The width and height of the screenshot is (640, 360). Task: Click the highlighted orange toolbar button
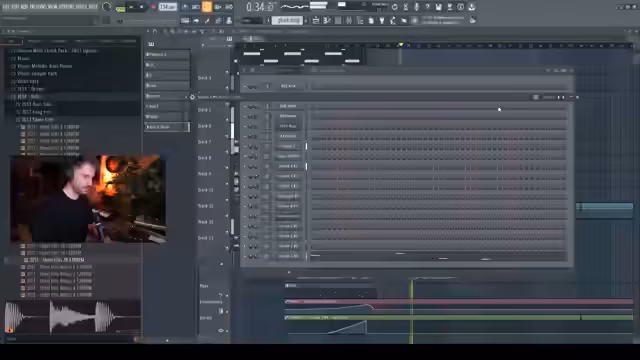click(207, 7)
